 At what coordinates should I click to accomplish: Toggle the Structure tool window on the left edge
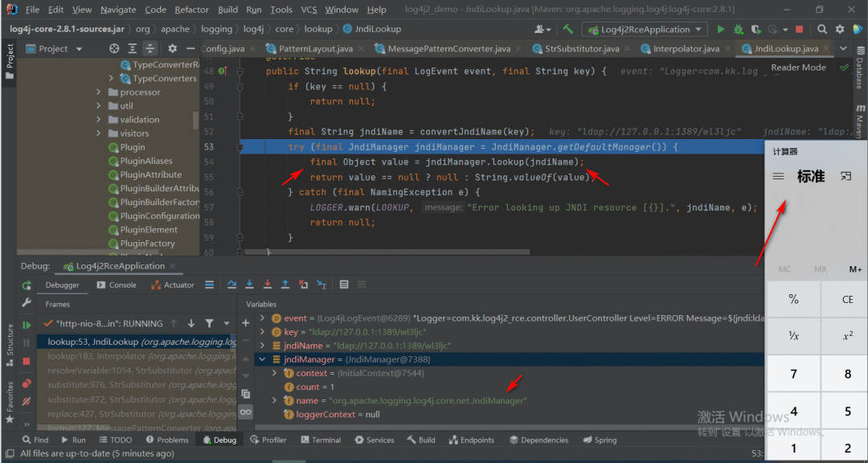pyautogui.click(x=10, y=345)
